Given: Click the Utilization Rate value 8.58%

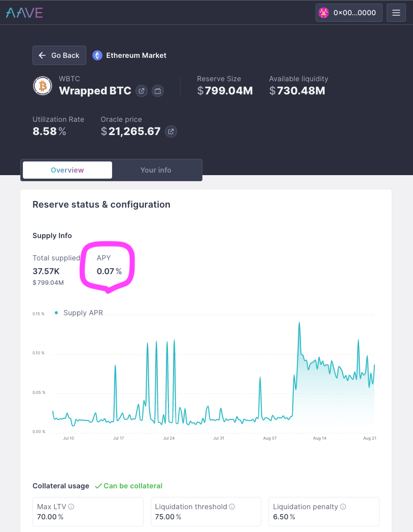Looking at the screenshot, I should [x=49, y=131].
